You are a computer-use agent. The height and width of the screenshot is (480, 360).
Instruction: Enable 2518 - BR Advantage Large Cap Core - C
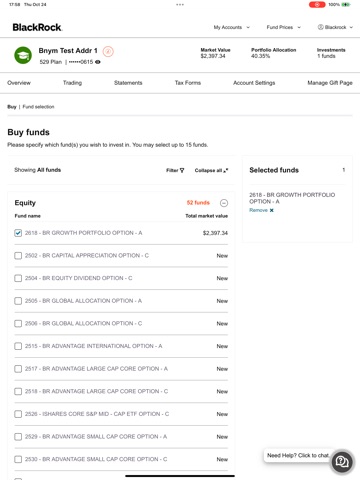tap(18, 391)
